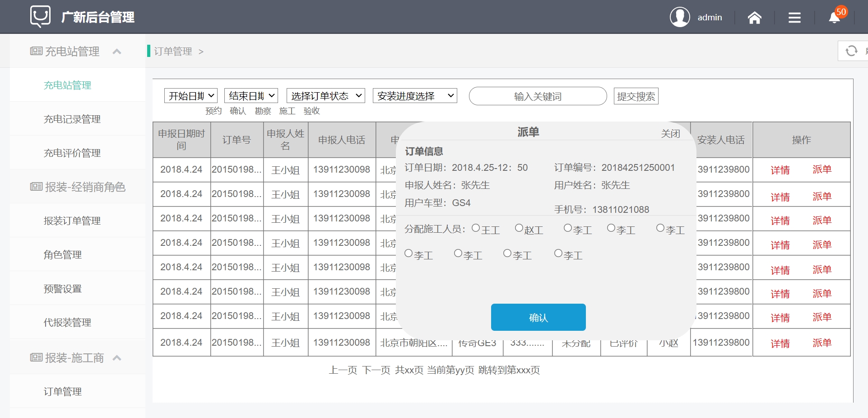Image resolution: width=868 pixels, height=418 pixels.
Task: Click icon beside 报装-施工商 header
Action: [36, 357]
